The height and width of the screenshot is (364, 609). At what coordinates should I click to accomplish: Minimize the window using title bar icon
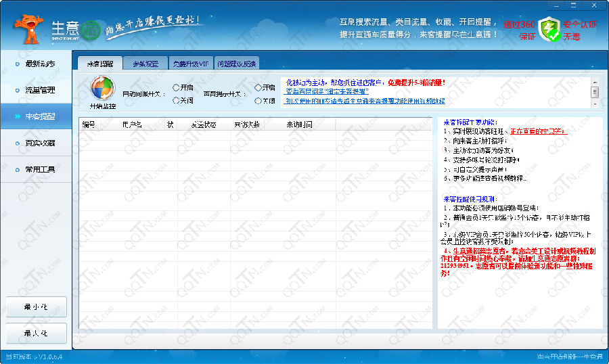pyautogui.click(x=556, y=5)
